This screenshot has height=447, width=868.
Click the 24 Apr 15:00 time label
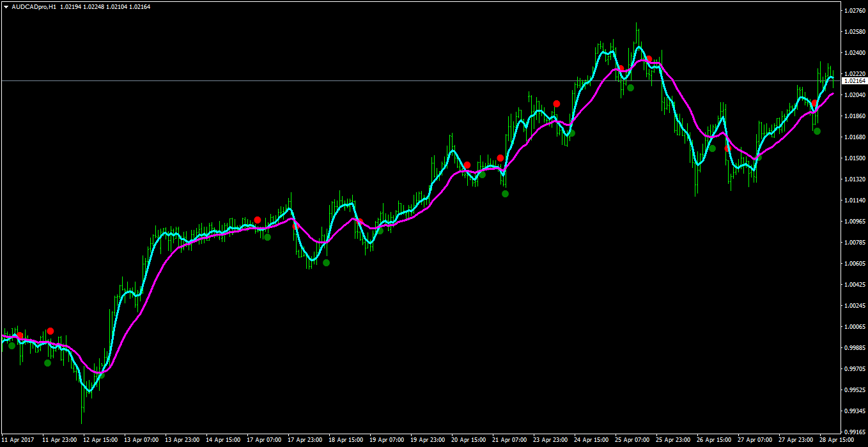[x=591, y=440]
